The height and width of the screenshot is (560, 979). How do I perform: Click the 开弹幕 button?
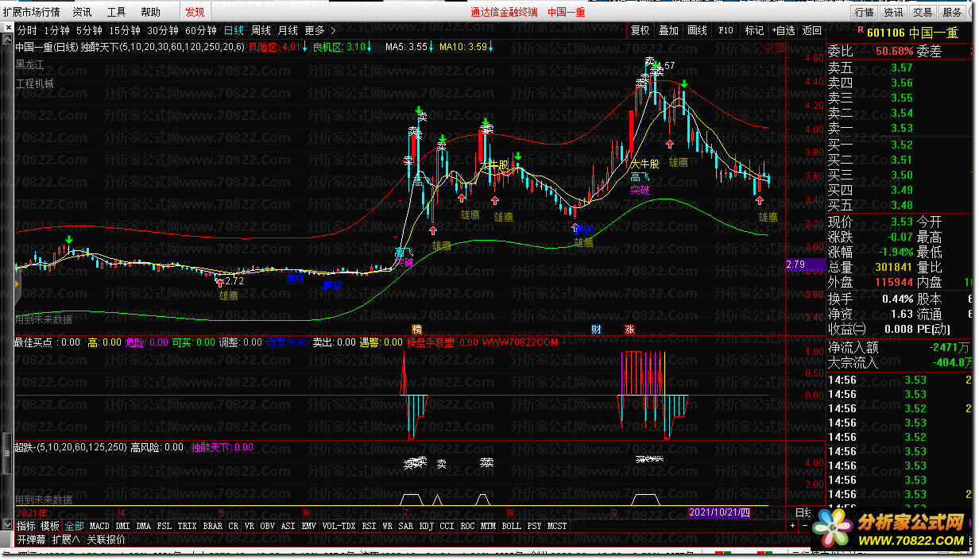pos(31,539)
